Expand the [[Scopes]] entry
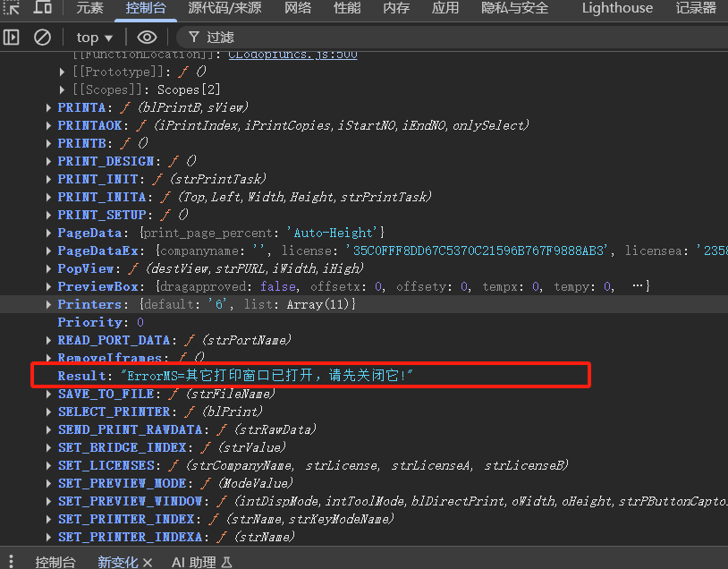Screen dimensions: 728x569 pos(63,89)
